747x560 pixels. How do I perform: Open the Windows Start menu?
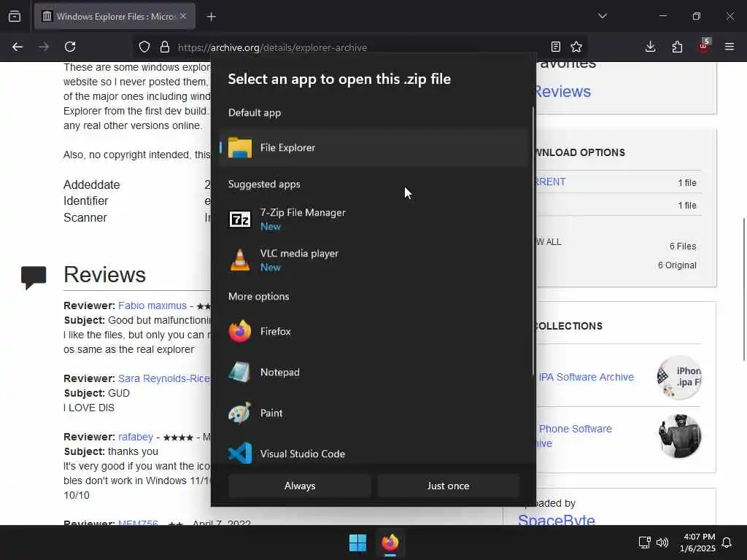tap(357, 542)
